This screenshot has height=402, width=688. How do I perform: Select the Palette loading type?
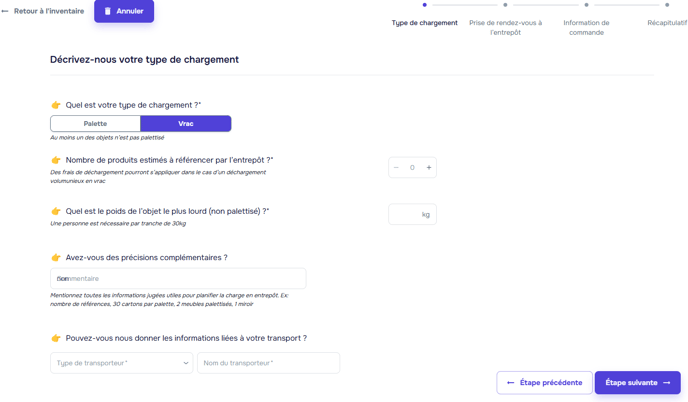96,124
